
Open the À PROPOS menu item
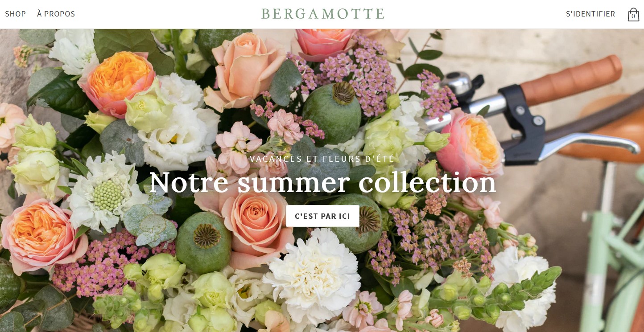(x=56, y=14)
